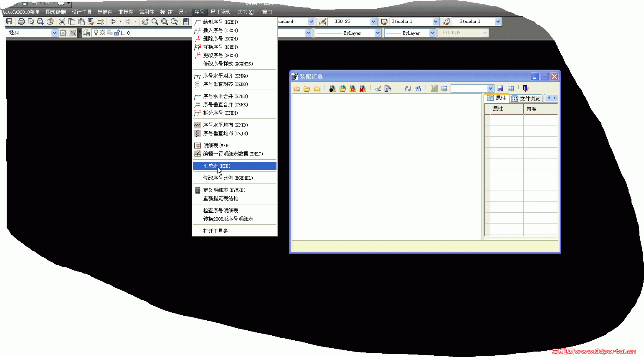Click the 内容 column header
644x357 pixels.
[x=540, y=109]
